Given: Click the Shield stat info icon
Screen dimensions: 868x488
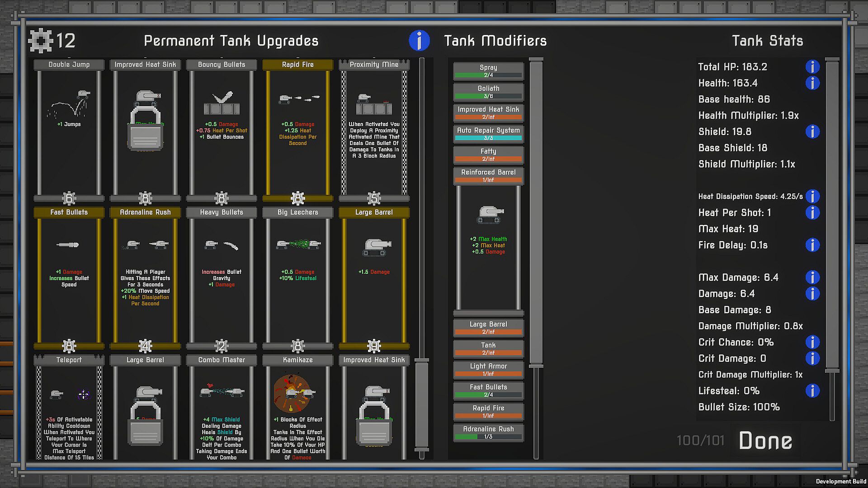Looking at the screenshot, I should (x=812, y=131).
